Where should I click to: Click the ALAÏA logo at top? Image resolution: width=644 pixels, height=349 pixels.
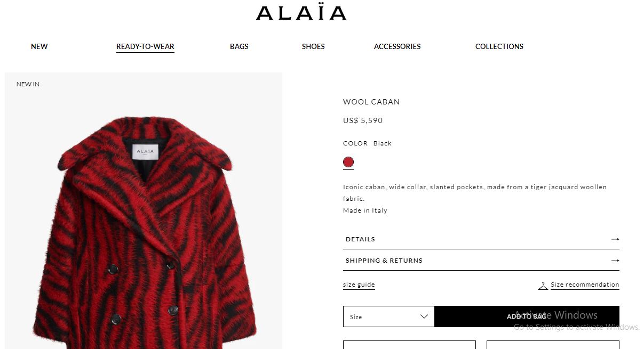coord(301,12)
